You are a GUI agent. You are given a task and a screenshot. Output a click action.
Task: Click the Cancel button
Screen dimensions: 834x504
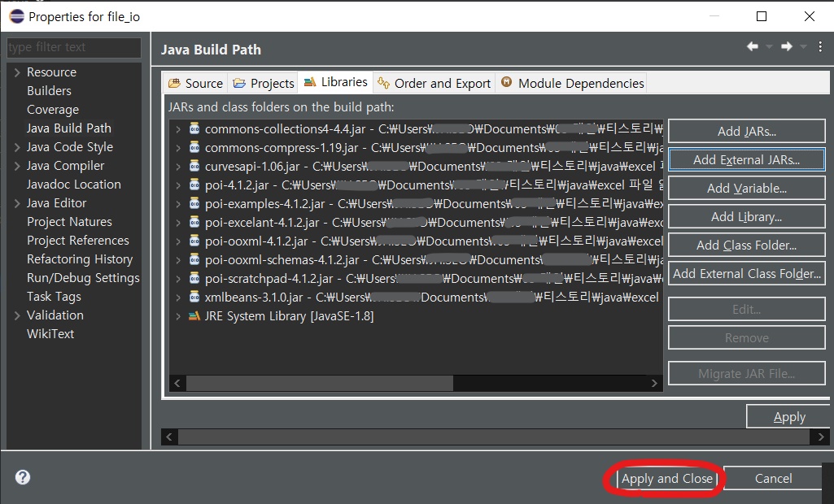[x=773, y=479]
